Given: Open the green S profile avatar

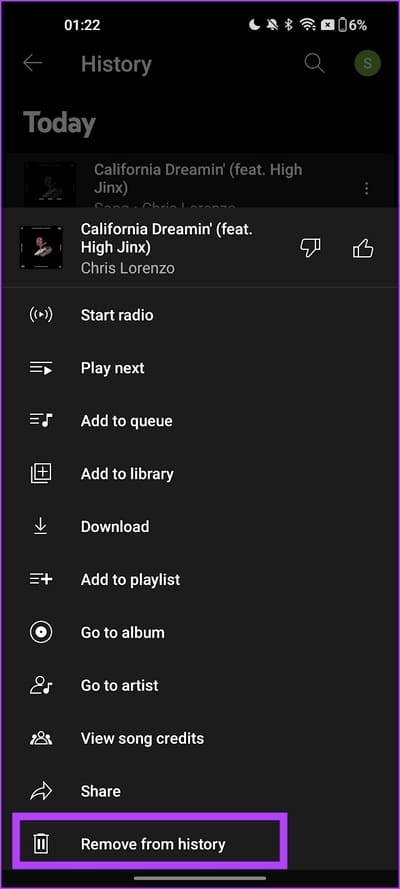Looking at the screenshot, I should [368, 64].
